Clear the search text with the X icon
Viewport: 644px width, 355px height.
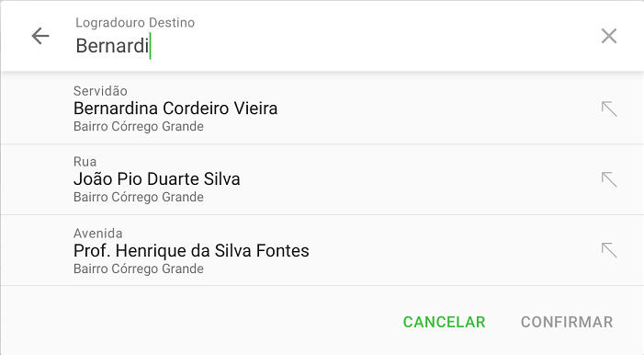pyautogui.click(x=609, y=36)
